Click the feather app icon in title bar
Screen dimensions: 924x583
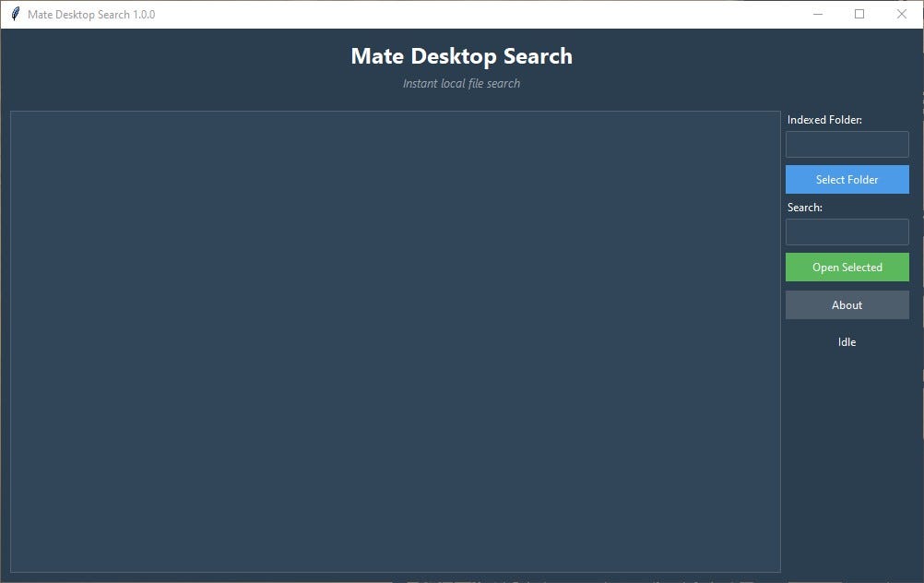coord(16,14)
